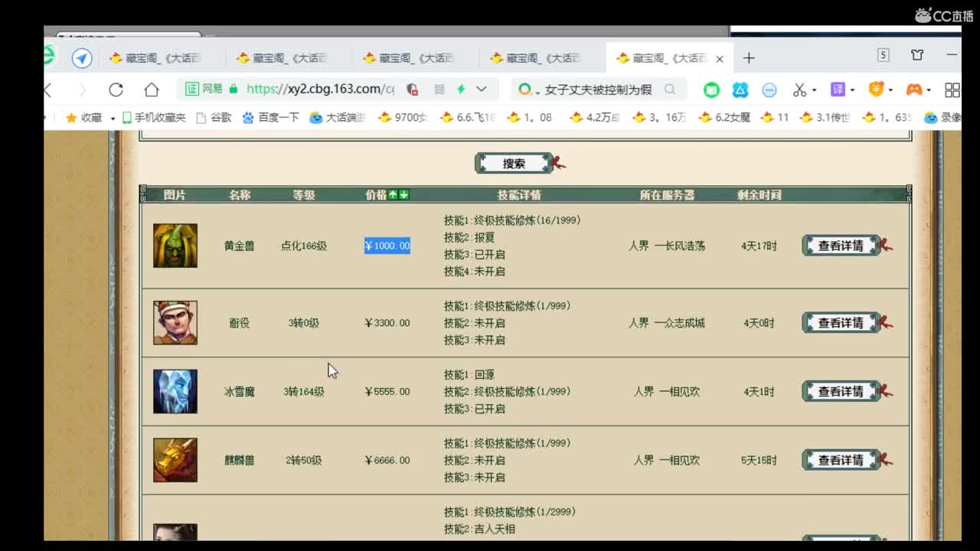Click the tab count indicator showing 5
980x551 pixels.
(x=883, y=55)
